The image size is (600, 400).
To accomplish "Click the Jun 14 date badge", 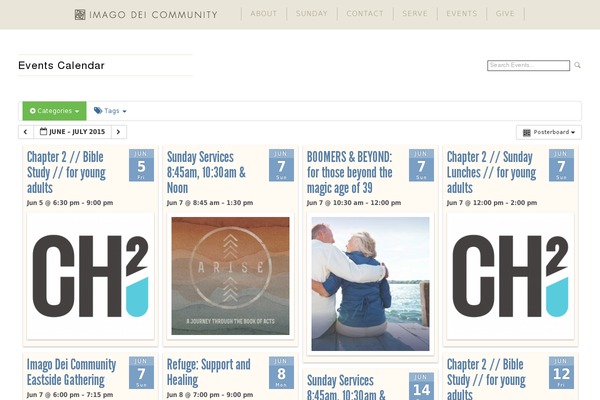I will [421, 386].
